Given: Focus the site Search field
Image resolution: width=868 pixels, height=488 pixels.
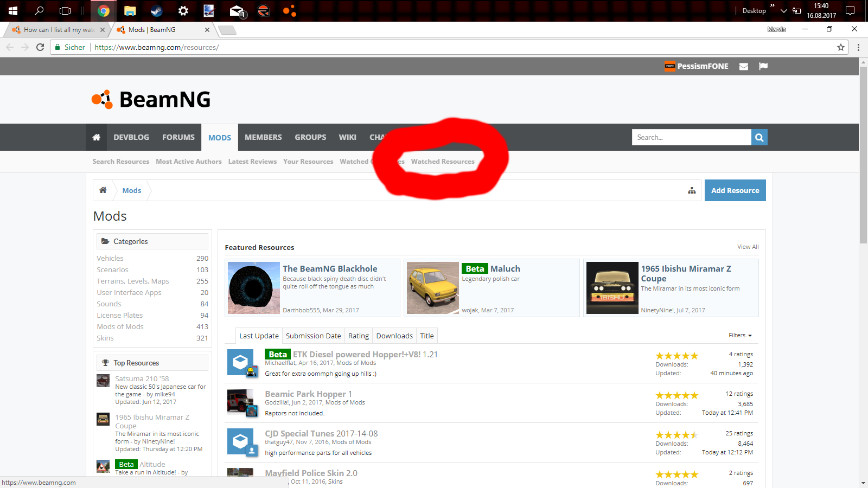Looking at the screenshot, I should pyautogui.click(x=692, y=137).
